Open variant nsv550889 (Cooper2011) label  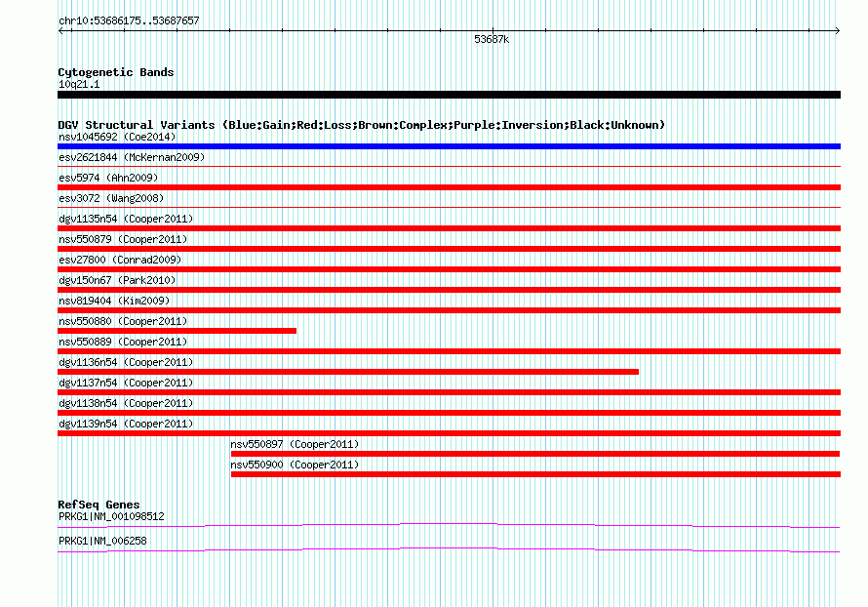pos(123,342)
